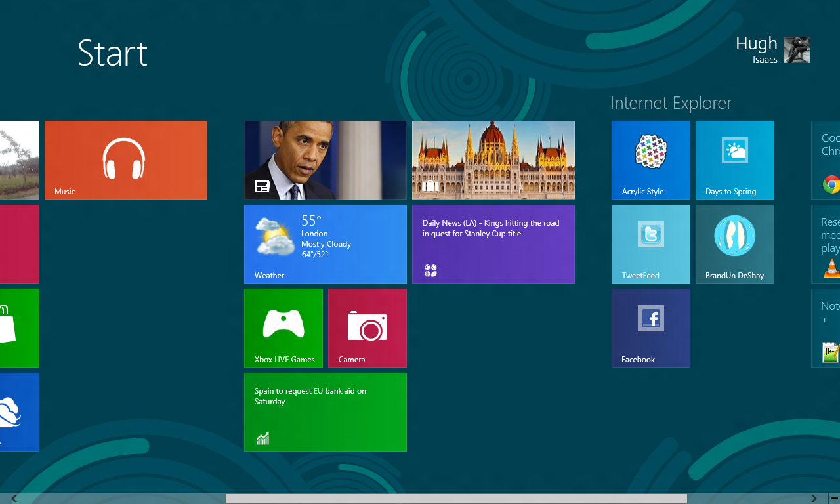The image size is (840, 504).
Task: Open the Days to Spring tile
Action: (x=735, y=160)
